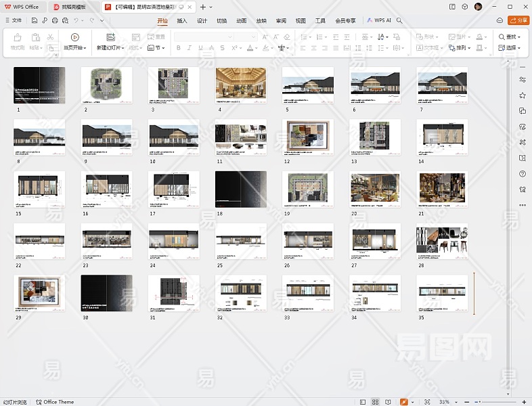Click the new slide icon
The image size is (532, 406).
[110, 37]
